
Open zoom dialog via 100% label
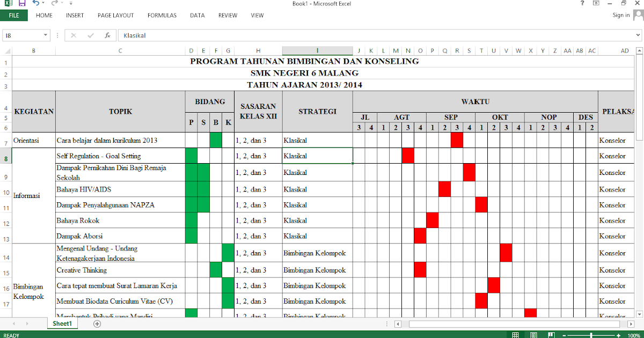coord(634,335)
